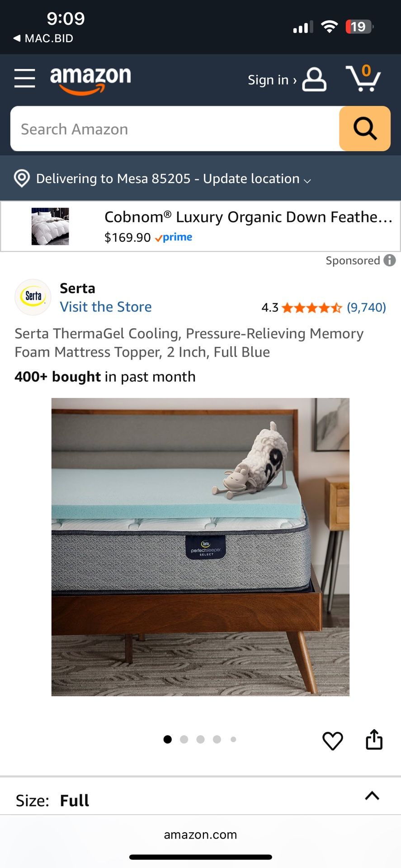401x868 pixels.
Task: Tap the Amazon logo
Action: click(x=90, y=80)
